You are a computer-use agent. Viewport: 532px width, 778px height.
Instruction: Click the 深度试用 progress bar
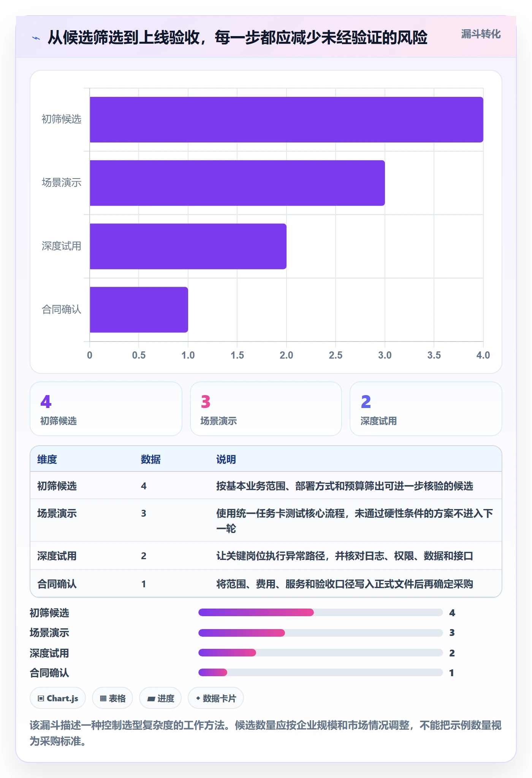(321, 653)
